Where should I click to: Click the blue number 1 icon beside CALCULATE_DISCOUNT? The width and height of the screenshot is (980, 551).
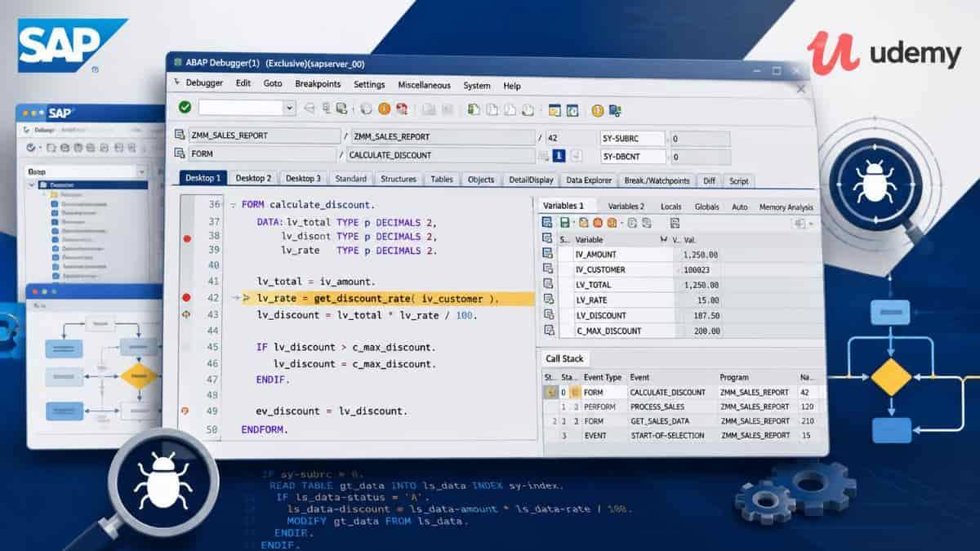pyautogui.click(x=559, y=155)
